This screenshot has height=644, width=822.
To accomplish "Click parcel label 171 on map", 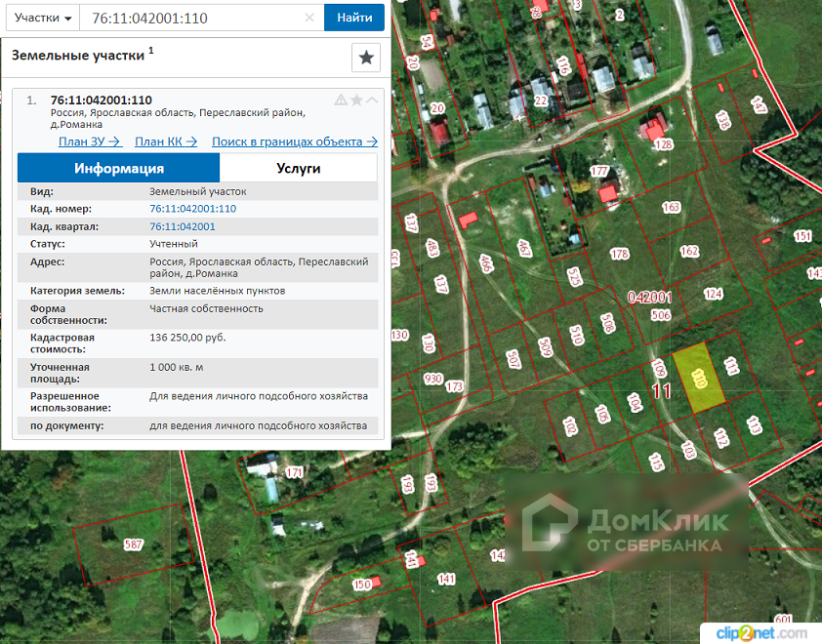I will [294, 472].
